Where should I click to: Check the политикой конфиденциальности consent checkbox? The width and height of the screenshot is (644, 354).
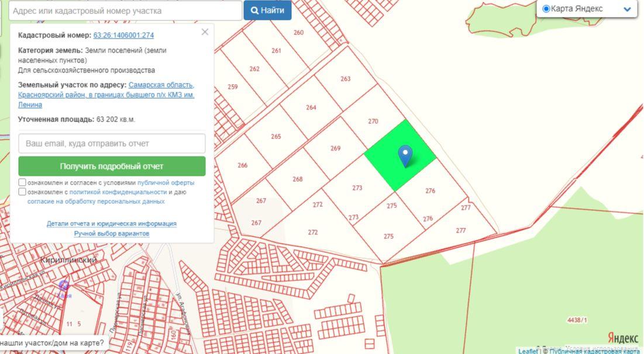[x=22, y=192]
